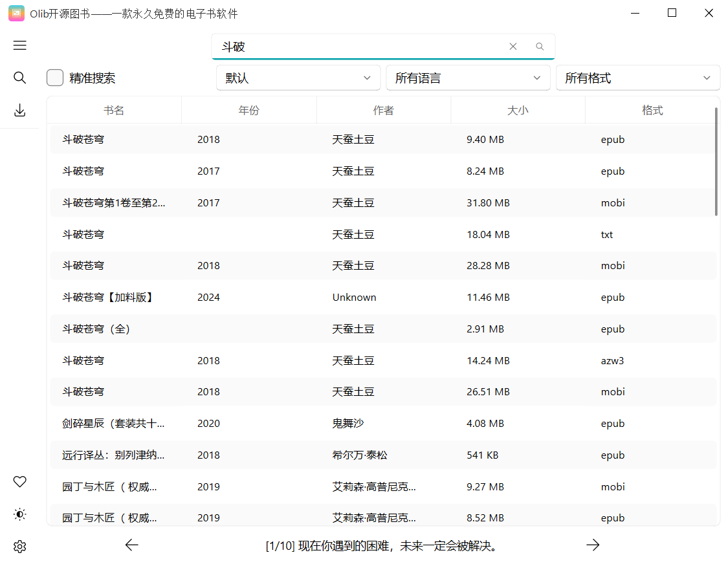Open the 所有格式 dropdown
Image resolution: width=728 pixels, height=566 pixels.
(638, 77)
